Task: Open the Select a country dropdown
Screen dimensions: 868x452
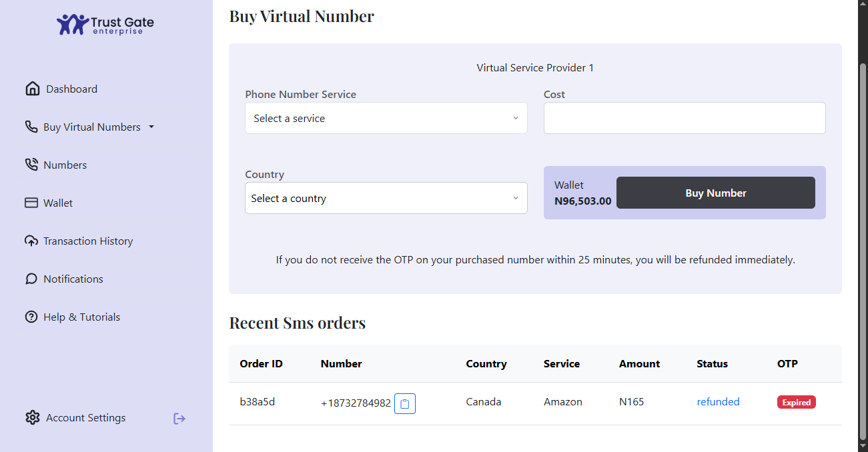Action: tap(386, 198)
